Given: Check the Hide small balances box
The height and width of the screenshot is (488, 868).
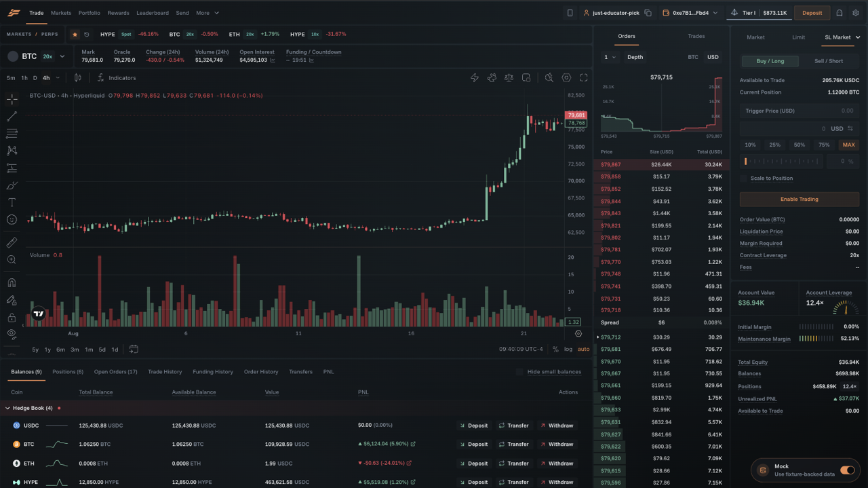Looking at the screenshot, I should click(x=520, y=372).
